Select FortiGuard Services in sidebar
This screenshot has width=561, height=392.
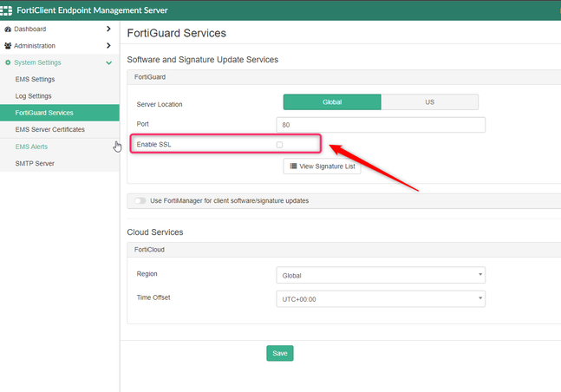(x=59, y=113)
